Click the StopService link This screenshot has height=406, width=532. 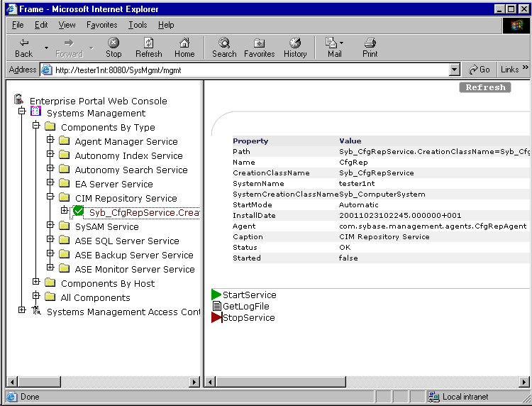coord(249,318)
